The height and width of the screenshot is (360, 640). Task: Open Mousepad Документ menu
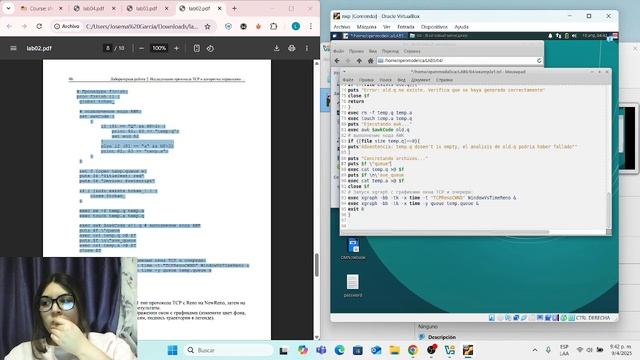pyautogui.click(x=420, y=80)
